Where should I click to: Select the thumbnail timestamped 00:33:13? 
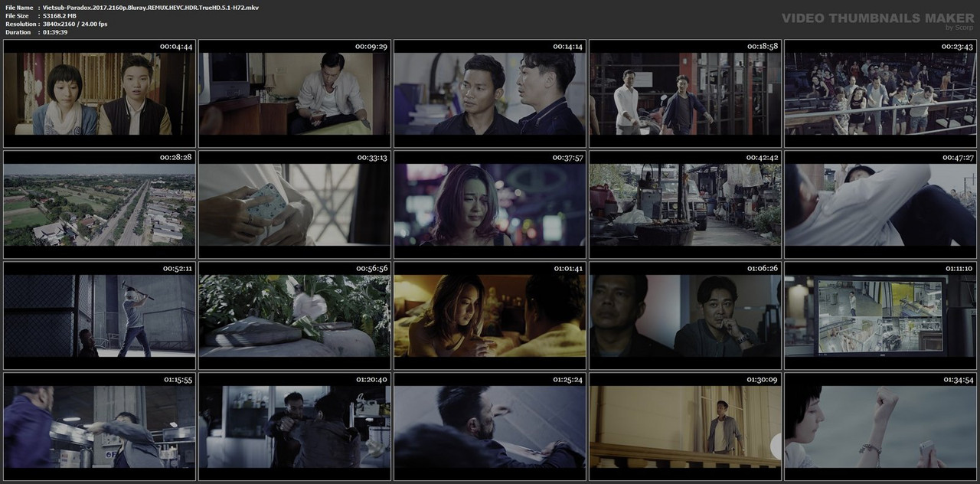pos(295,204)
